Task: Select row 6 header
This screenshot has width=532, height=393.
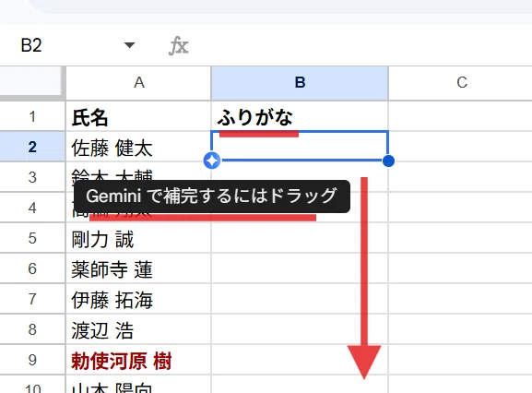Action: [32, 268]
